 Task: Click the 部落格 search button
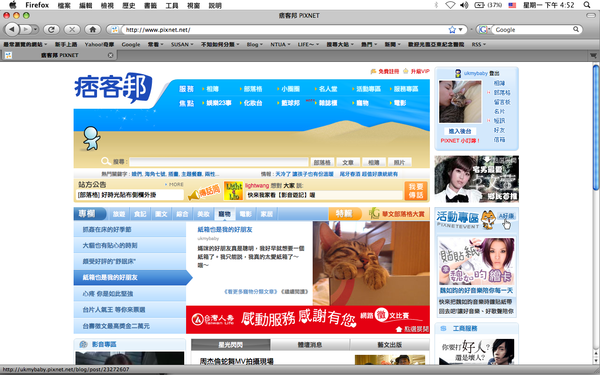(322, 162)
